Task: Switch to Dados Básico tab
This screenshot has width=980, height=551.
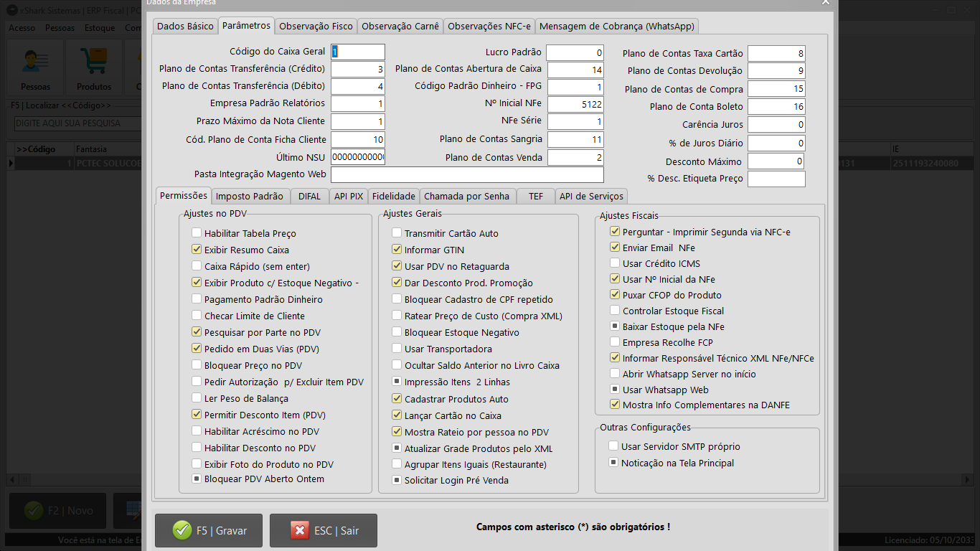Action: coord(185,26)
